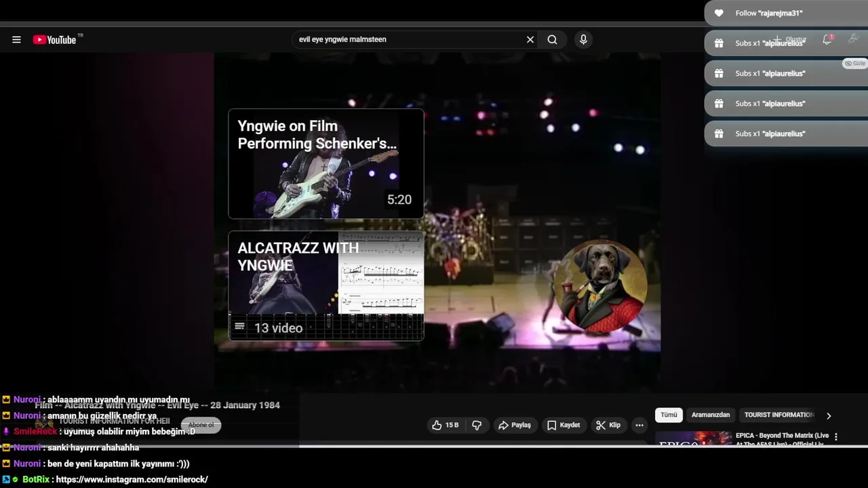Click the Gizle hide button
Image resolution: width=868 pixels, height=488 pixels.
(855, 63)
